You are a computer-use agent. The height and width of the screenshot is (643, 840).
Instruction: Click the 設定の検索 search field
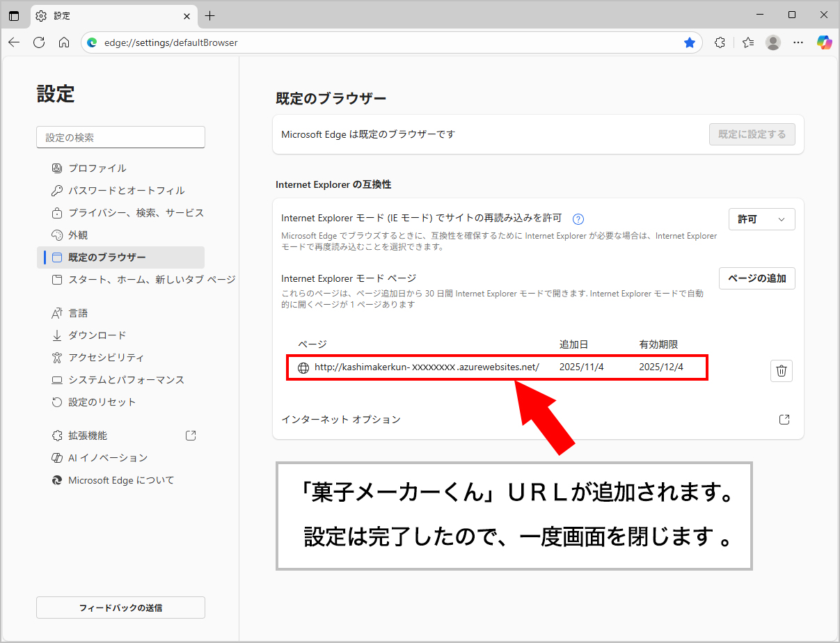[120, 138]
